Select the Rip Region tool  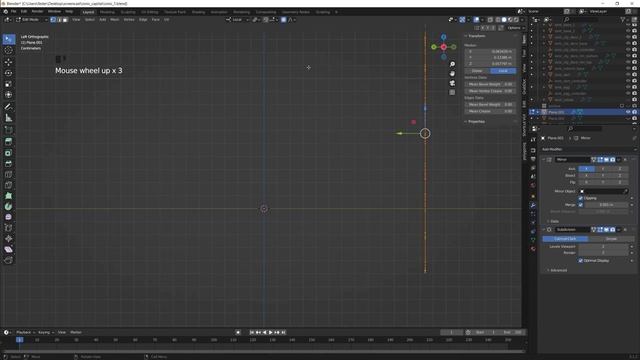coord(9,260)
